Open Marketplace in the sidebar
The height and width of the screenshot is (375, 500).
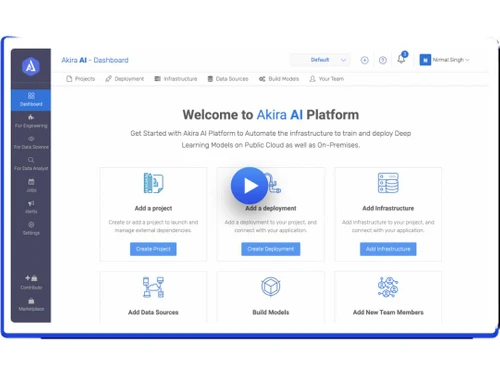[31, 304]
